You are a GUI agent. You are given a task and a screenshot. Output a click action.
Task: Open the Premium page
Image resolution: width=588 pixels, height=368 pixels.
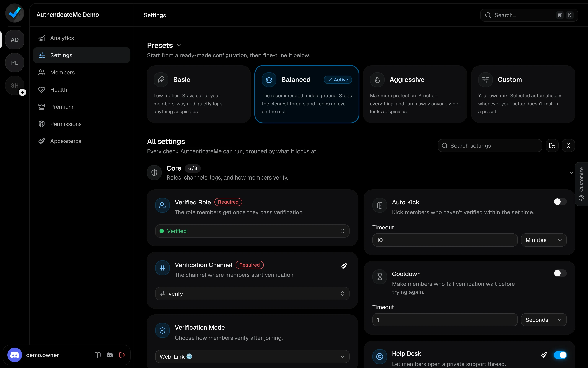click(x=81, y=107)
